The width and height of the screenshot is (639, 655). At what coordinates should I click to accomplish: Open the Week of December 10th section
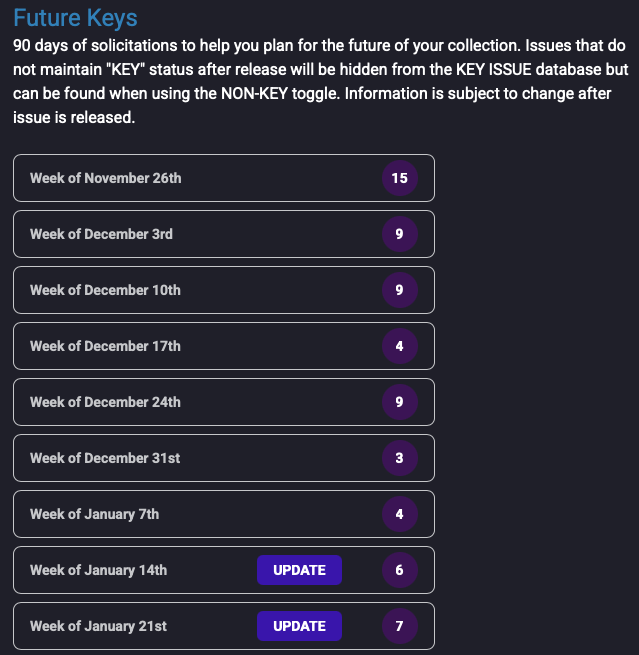click(105, 290)
